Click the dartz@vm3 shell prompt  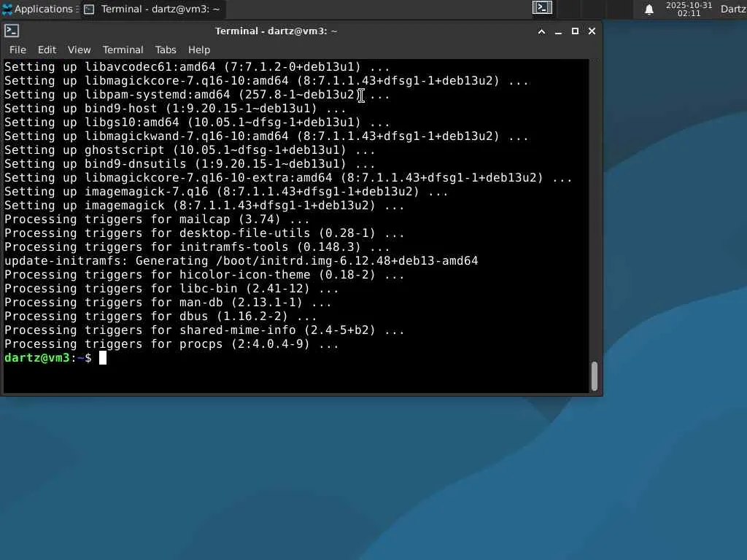point(47,357)
